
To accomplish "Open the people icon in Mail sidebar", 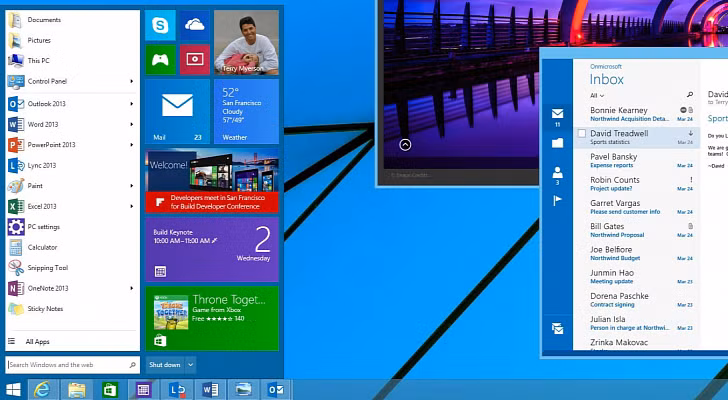I will click(x=558, y=173).
